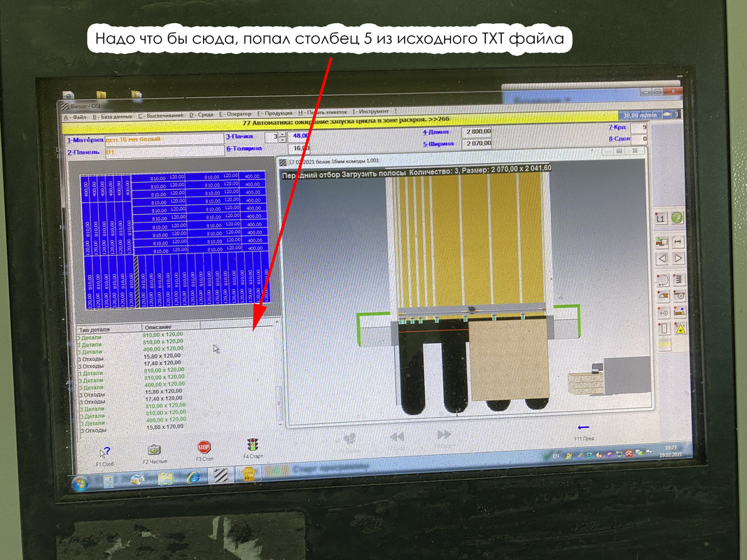
Task: Click the Тип детали column header
Action: point(109,329)
